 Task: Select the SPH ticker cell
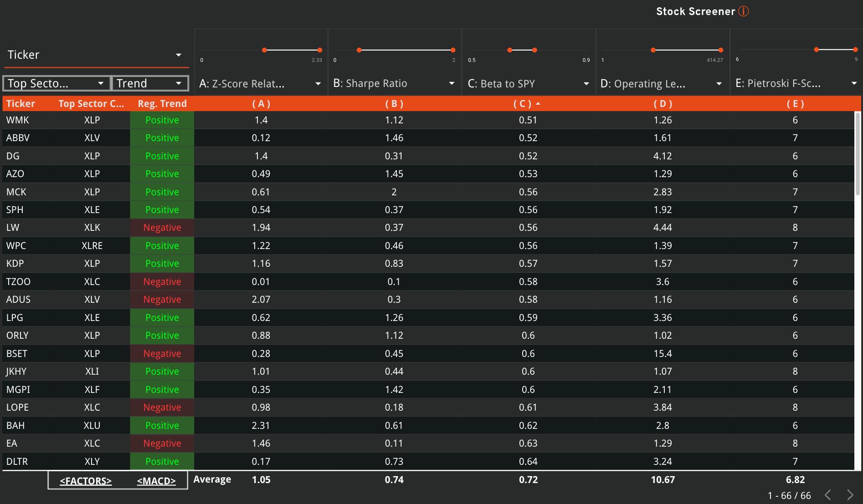[15, 210]
